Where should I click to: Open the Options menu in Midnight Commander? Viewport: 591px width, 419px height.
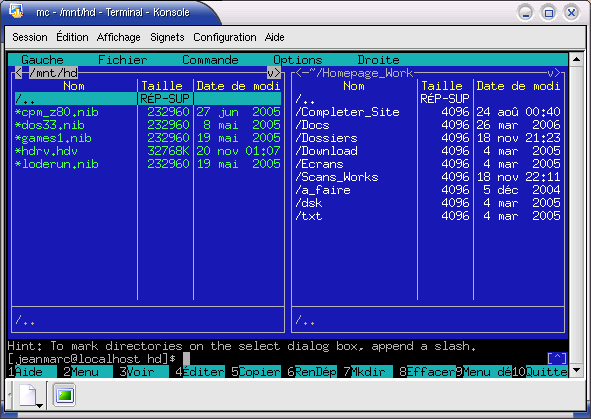pyautogui.click(x=298, y=60)
